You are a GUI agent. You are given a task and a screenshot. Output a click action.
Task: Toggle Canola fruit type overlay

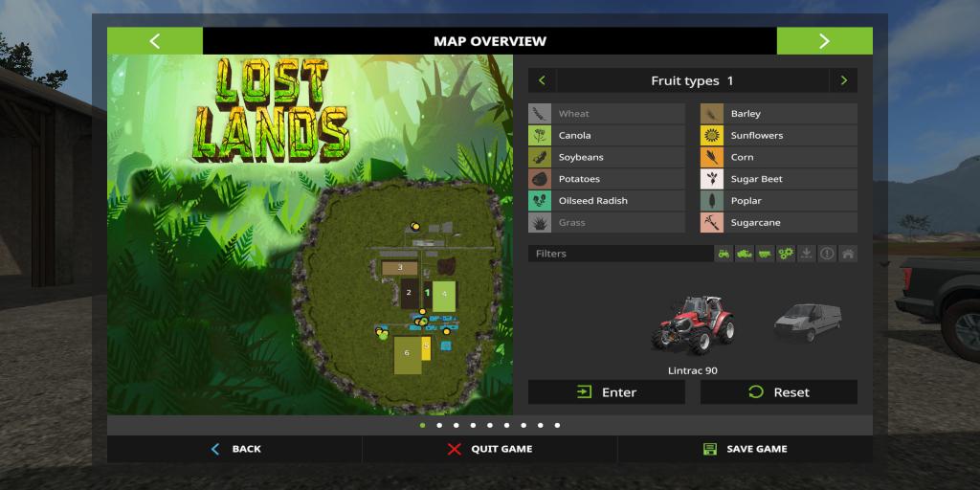(x=606, y=136)
